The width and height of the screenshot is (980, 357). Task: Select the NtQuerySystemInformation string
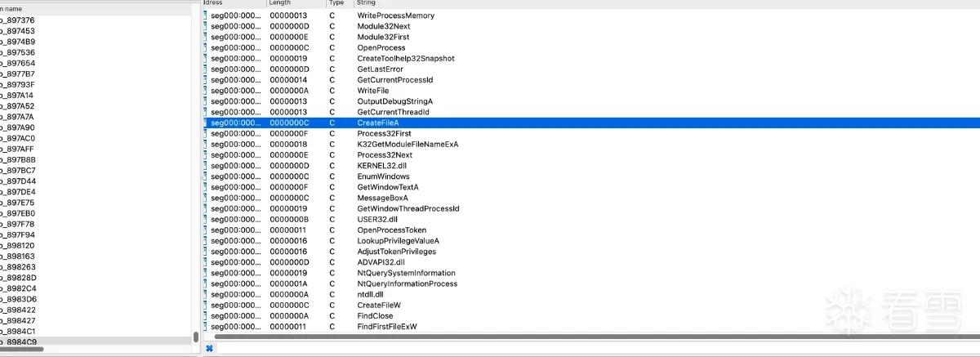point(591,273)
